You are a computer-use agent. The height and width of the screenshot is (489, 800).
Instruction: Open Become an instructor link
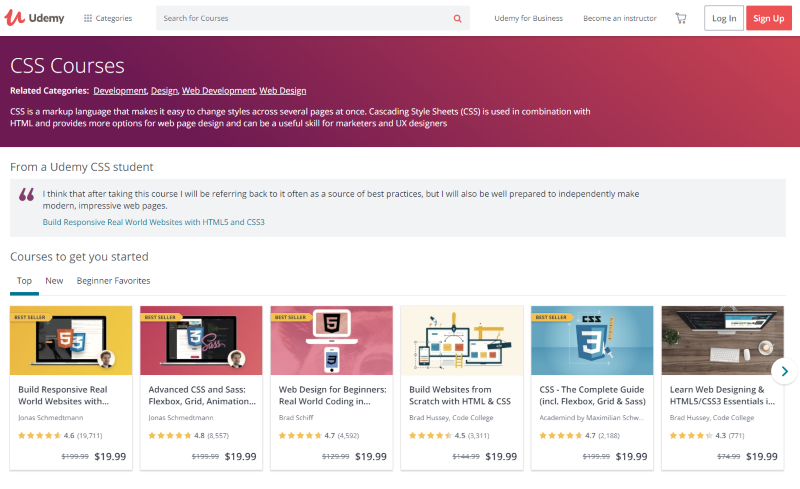point(619,18)
